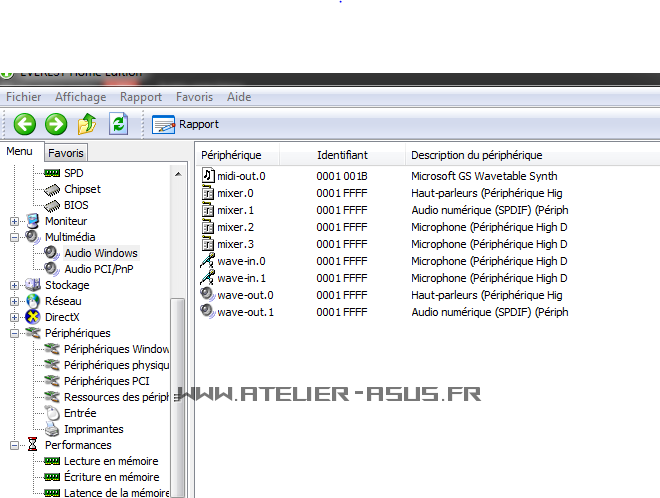
Task: Click the green back arrow button
Action: click(25, 124)
